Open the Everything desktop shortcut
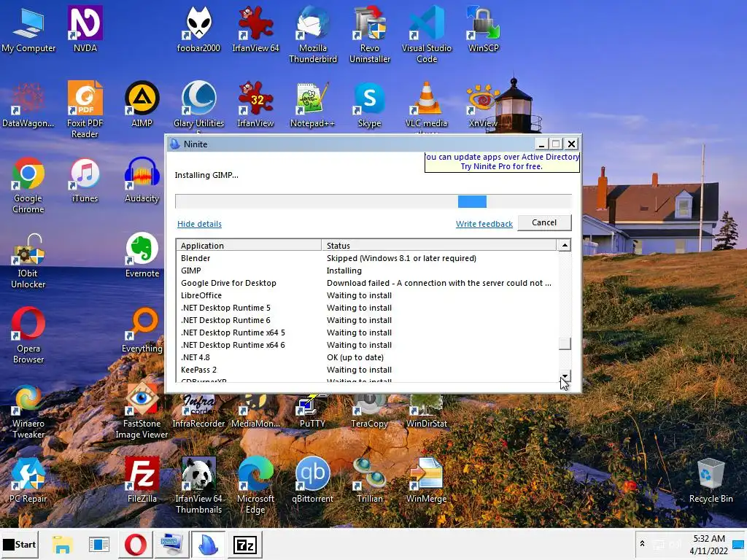Screen dimensions: 747x560 142,330
